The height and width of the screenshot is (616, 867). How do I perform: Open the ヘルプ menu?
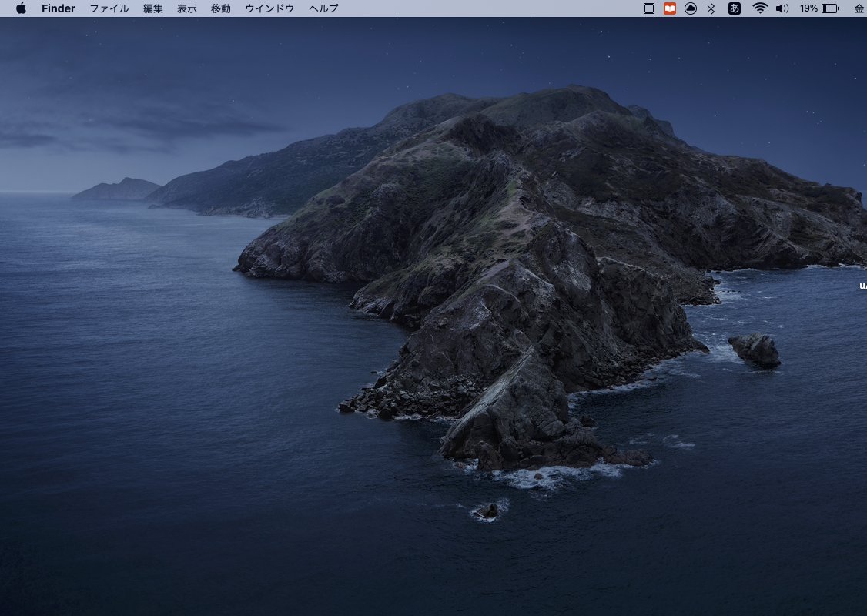click(x=323, y=8)
